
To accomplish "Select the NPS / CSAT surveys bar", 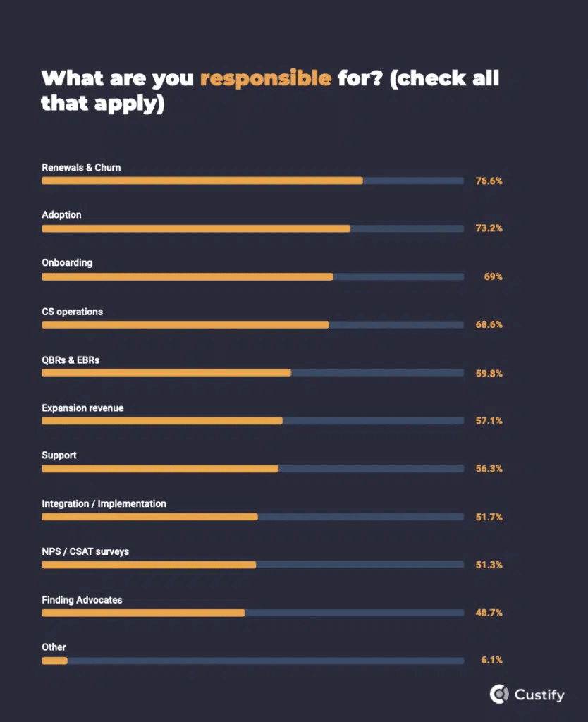I will click(253, 565).
